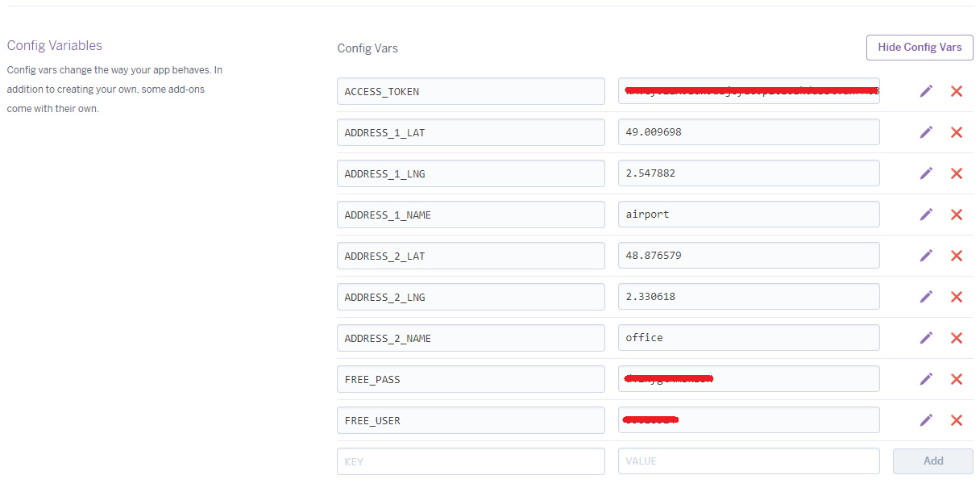
Task: Edit the FREE_PASS variable
Action: [x=926, y=379]
